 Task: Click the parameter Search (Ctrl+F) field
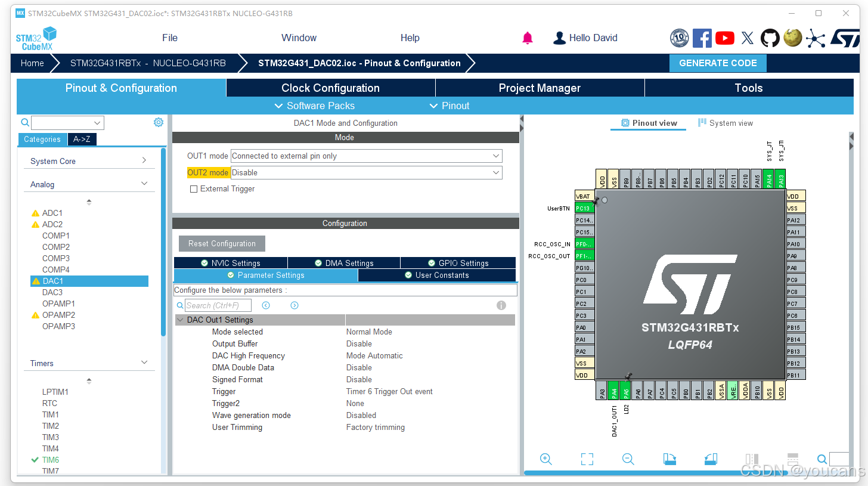[218, 305]
